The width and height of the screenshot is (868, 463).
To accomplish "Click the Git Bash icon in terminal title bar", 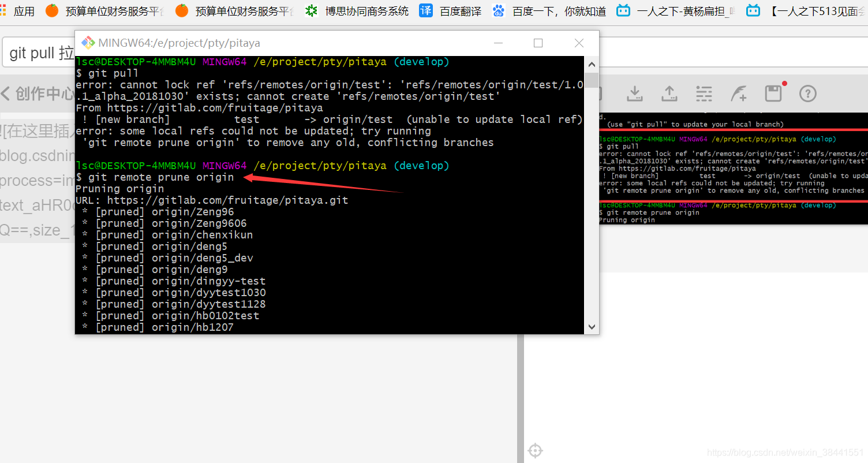I will pos(88,43).
